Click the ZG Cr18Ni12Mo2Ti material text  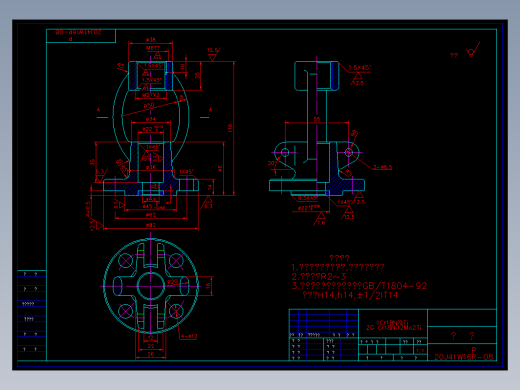[394, 328]
